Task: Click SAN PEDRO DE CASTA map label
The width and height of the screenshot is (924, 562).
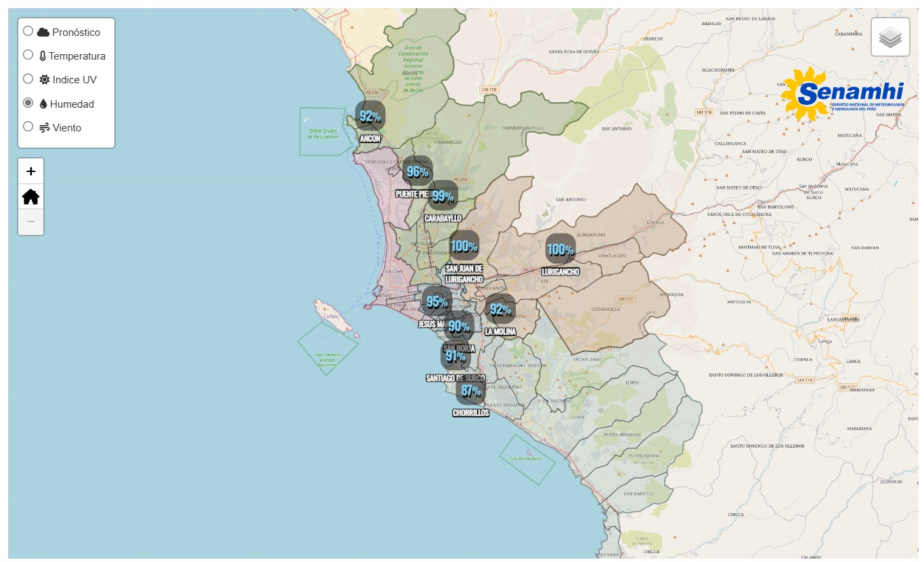Action: click(x=743, y=112)
